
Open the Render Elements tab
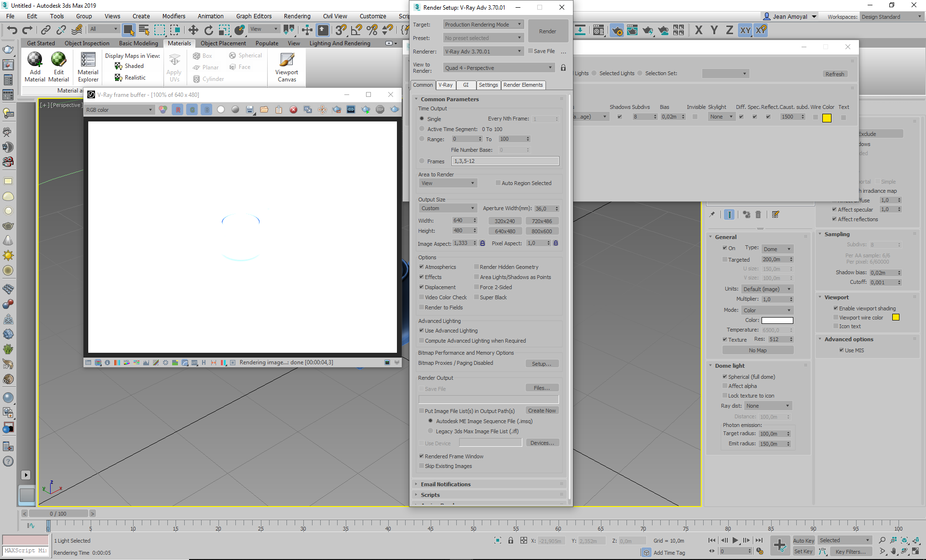pos(523,85)
